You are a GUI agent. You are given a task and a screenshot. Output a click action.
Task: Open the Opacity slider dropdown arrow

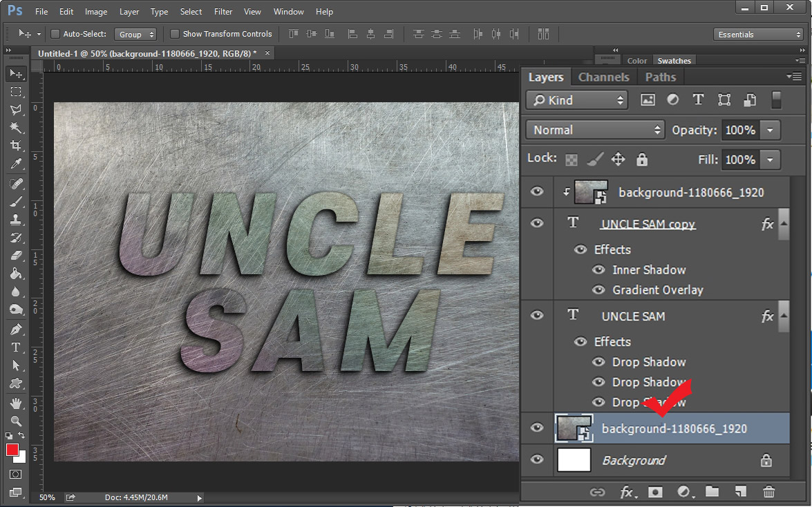coord(770,130)
